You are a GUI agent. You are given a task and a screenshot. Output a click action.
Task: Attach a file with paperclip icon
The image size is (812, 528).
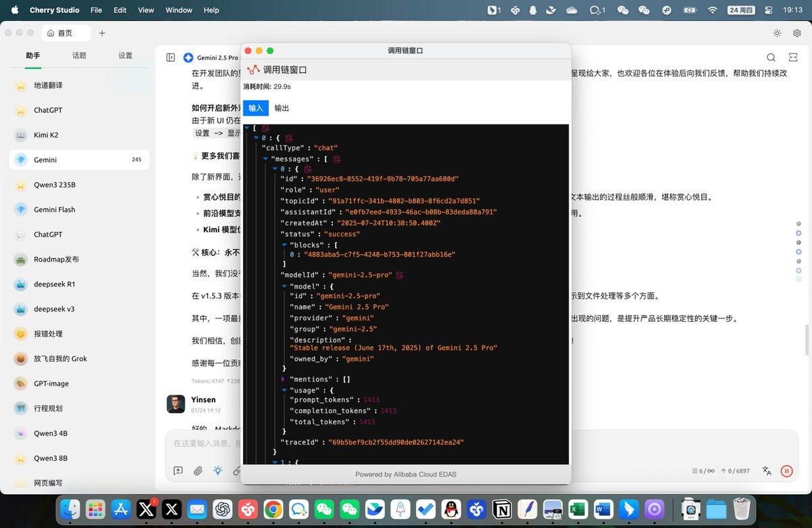point(198,471)
